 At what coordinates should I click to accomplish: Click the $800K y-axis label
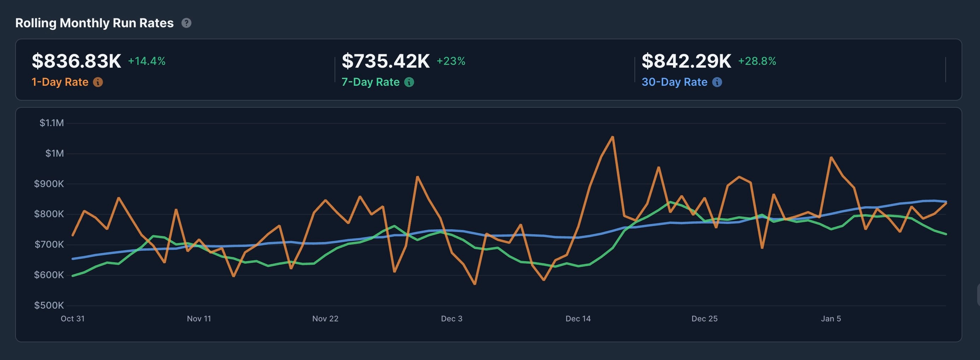point(49,214)
